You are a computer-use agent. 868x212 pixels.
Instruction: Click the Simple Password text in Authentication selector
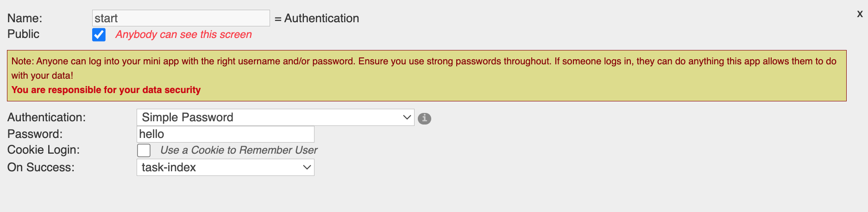188,118
